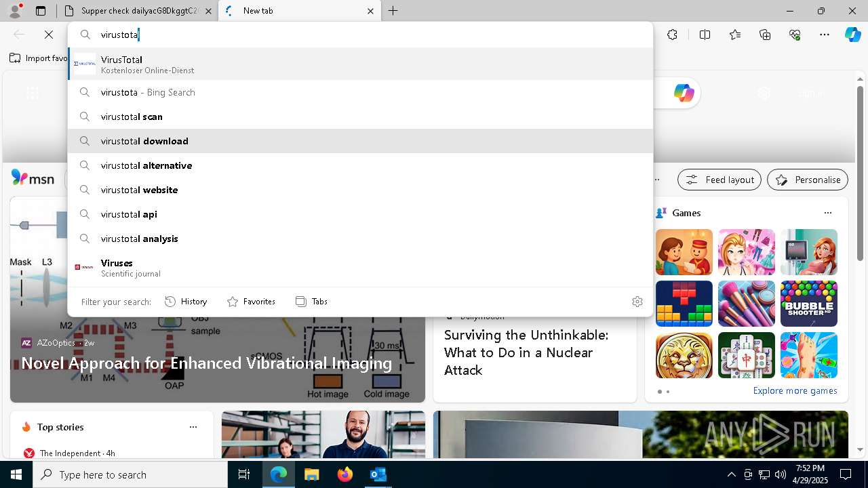Open volume control in tray
Screen dimensions: 868x488
(x=780, y=474)
